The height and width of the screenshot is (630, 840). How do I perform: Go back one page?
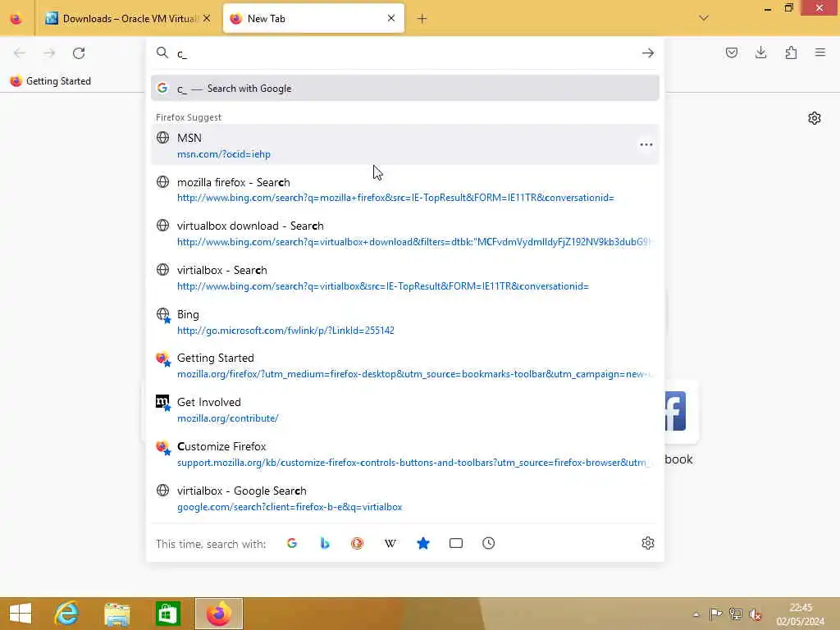pyautogui.click(x=20, y=53)
